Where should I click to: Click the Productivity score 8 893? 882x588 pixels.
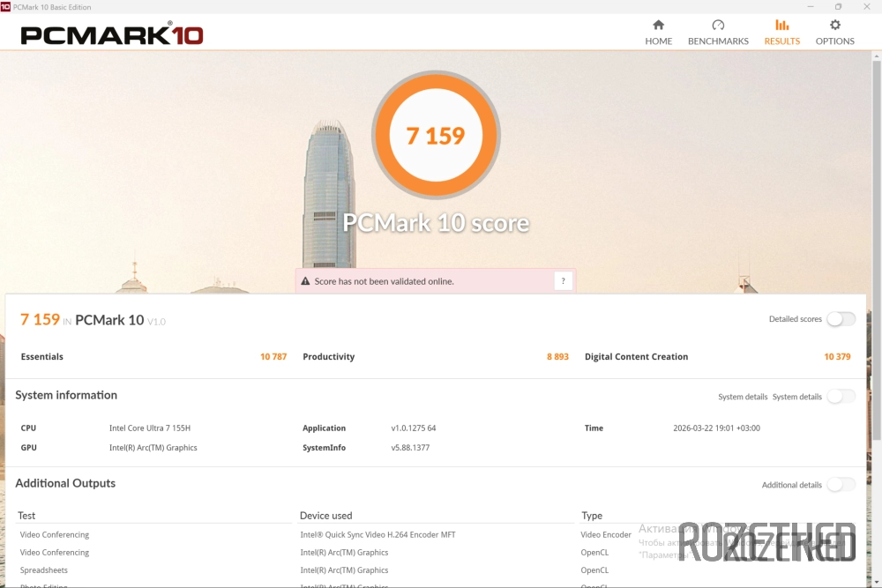click(557, 357)
